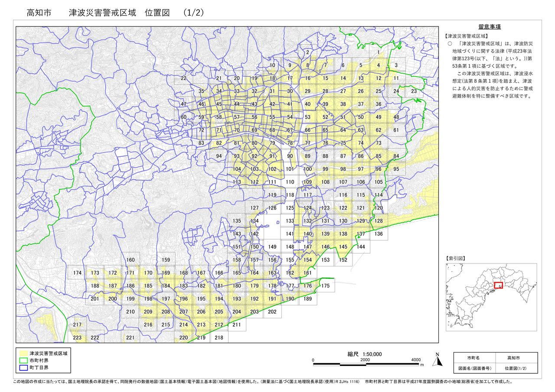Click map grid cell number 1
This screenshot has width=555, height=392.
[x=379, y=52]
